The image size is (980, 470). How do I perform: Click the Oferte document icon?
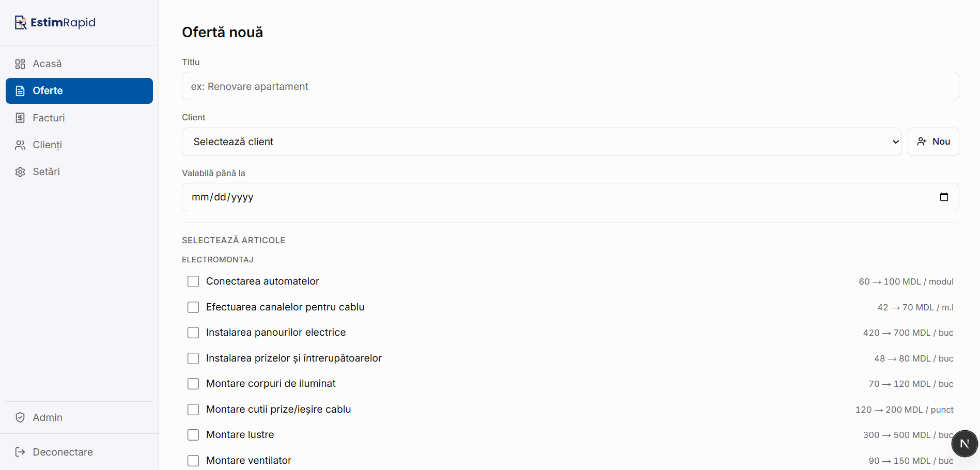20,90
